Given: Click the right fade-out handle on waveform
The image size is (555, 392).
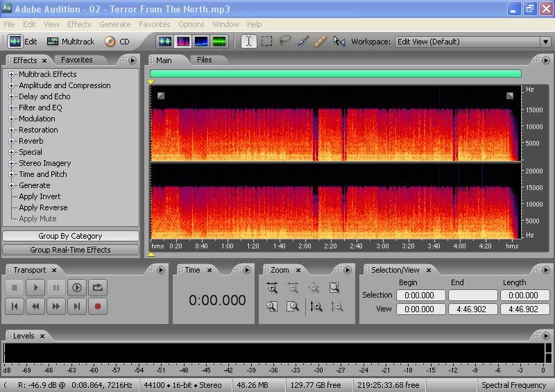Looking at the screenshot, I should point(510,96).
